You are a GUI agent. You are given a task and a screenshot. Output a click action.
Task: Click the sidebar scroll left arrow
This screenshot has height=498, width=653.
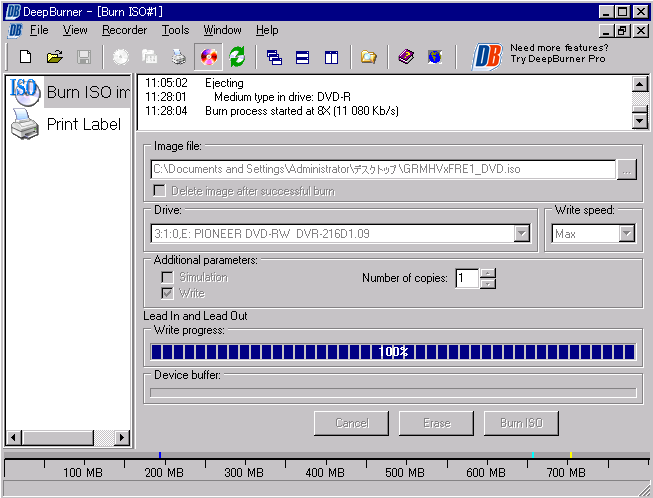click(x=14, y=438)
